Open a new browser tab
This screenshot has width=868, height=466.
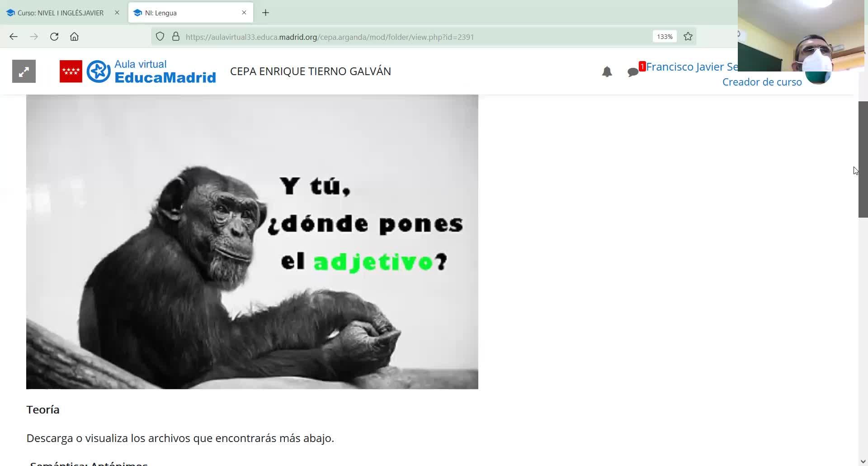click(265, 13)
